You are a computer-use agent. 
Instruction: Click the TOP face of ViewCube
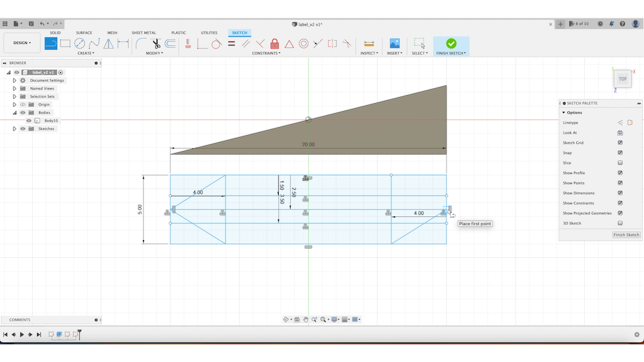tap(623, 79)
